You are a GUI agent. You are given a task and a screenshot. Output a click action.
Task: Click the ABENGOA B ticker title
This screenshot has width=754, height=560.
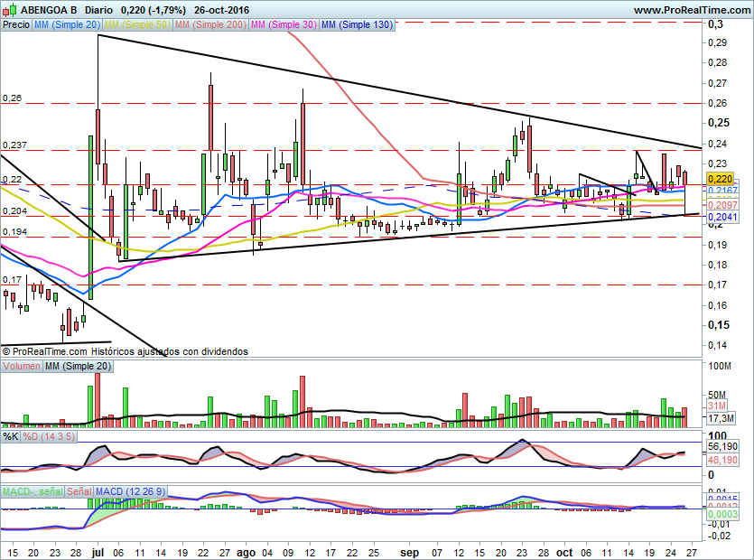click(x=47, y=10)
